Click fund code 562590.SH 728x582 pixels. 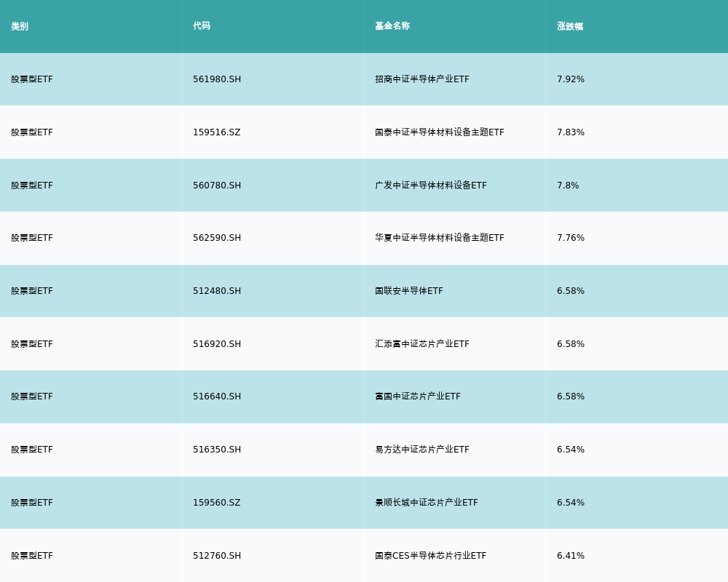click(x=217, y=238)
